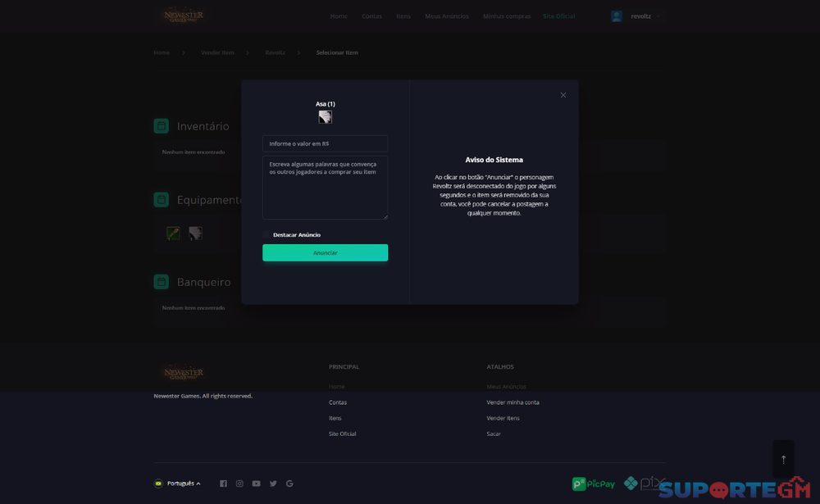Open the Instagram icon link
The height and width of the screenshot is (504, 820).
click(239, 484)
